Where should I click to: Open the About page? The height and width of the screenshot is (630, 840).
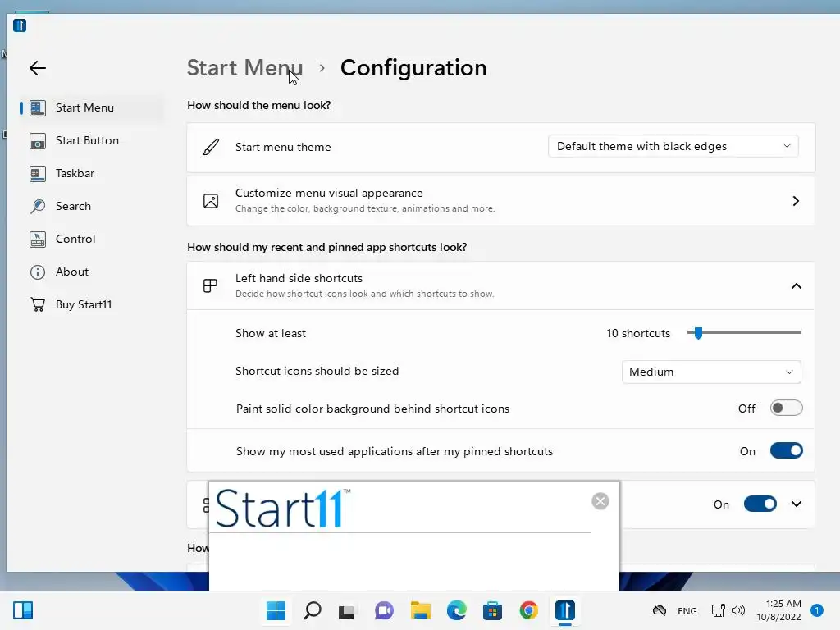click(91, 272)
